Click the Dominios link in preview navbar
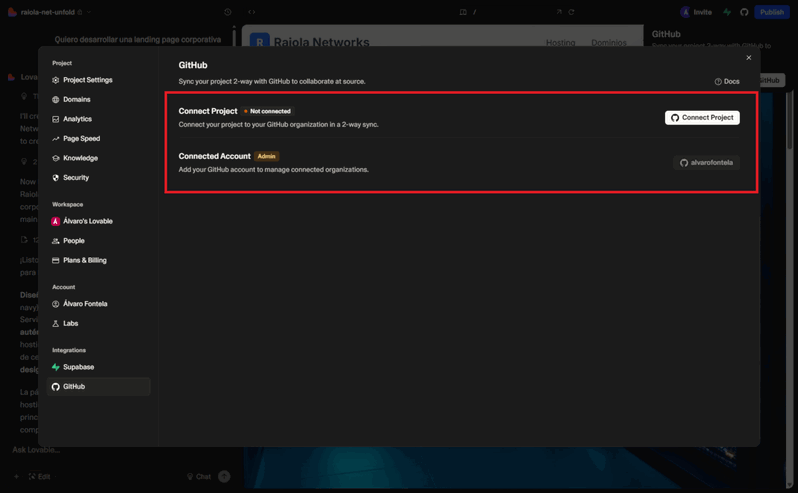 tap(609, 43)
